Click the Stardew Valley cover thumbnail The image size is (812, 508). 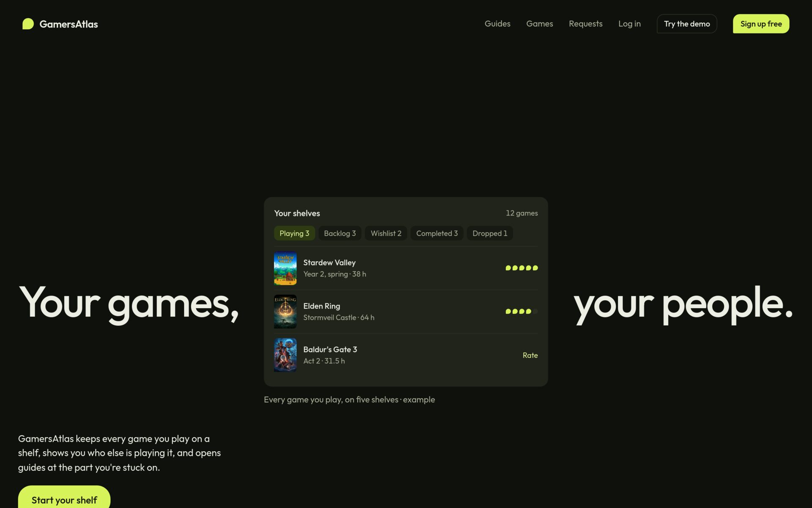285,268
